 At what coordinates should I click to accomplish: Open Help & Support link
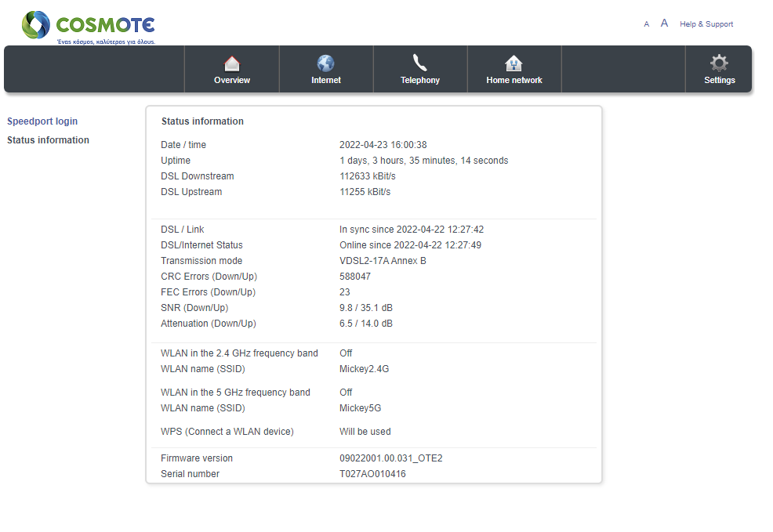(706, 24)
